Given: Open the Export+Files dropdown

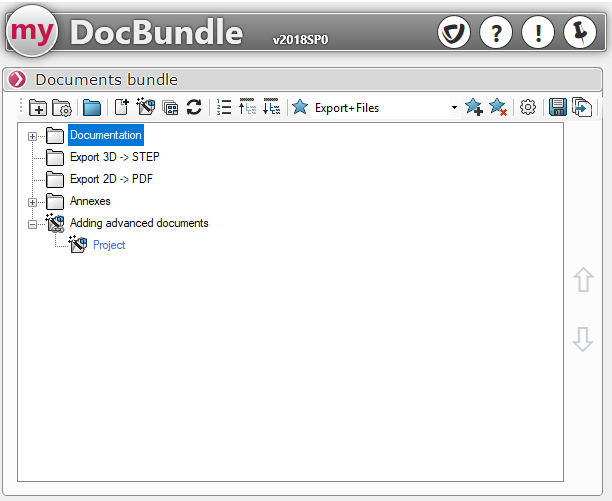Looking at the screenshot, I should (454, 108).
